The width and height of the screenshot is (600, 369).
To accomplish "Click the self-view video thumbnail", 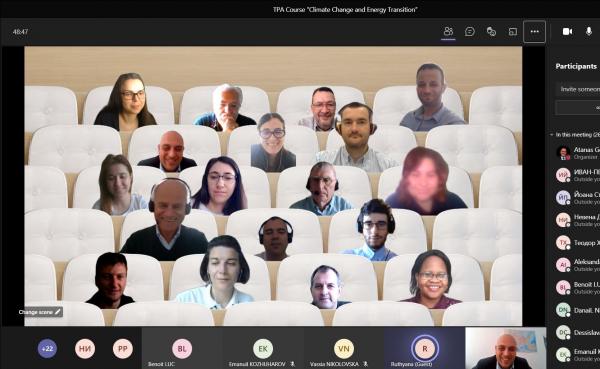I will point(506,348).
